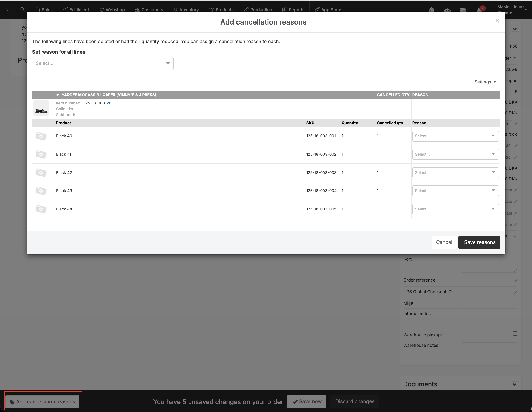Open the Set reason for all lines dropdown
The image size is (532, 412).
103,63
